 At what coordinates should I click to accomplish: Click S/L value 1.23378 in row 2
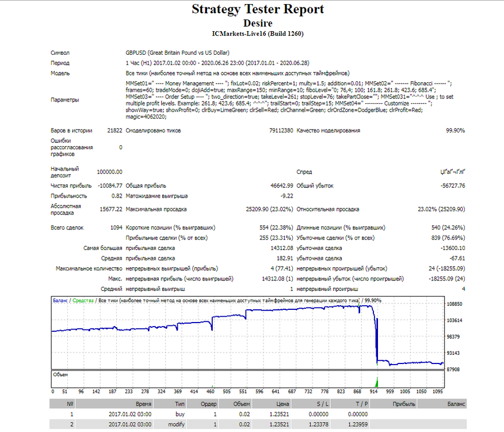click(319, 425)
